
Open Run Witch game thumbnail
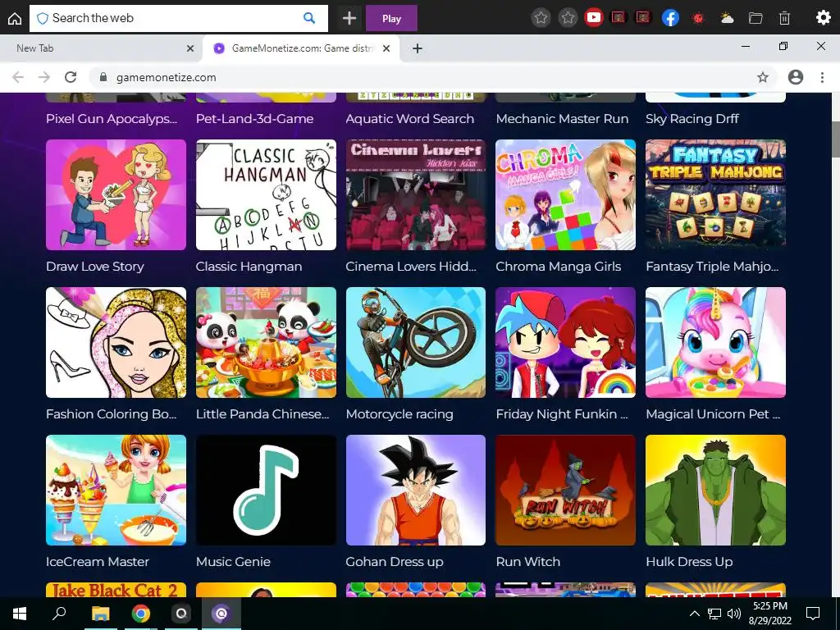point(566,491)
